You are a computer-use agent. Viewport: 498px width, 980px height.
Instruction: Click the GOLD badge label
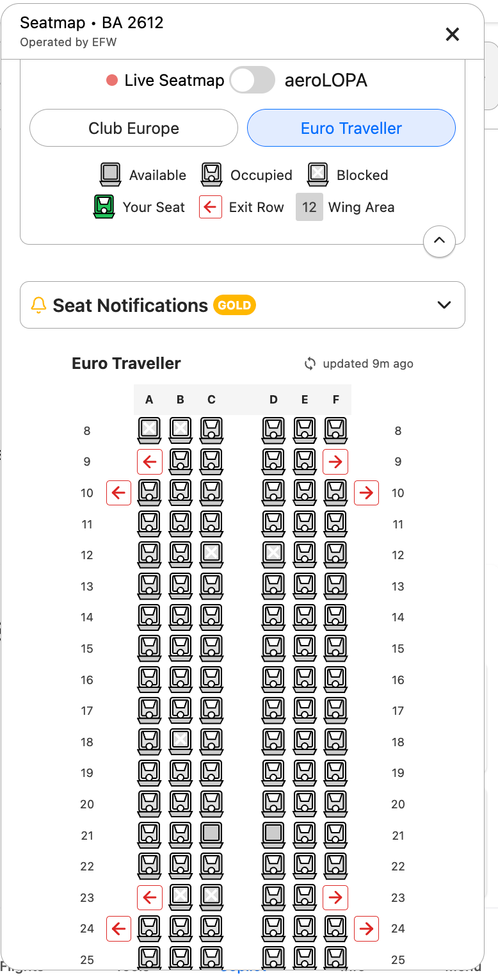click(234, 305)
